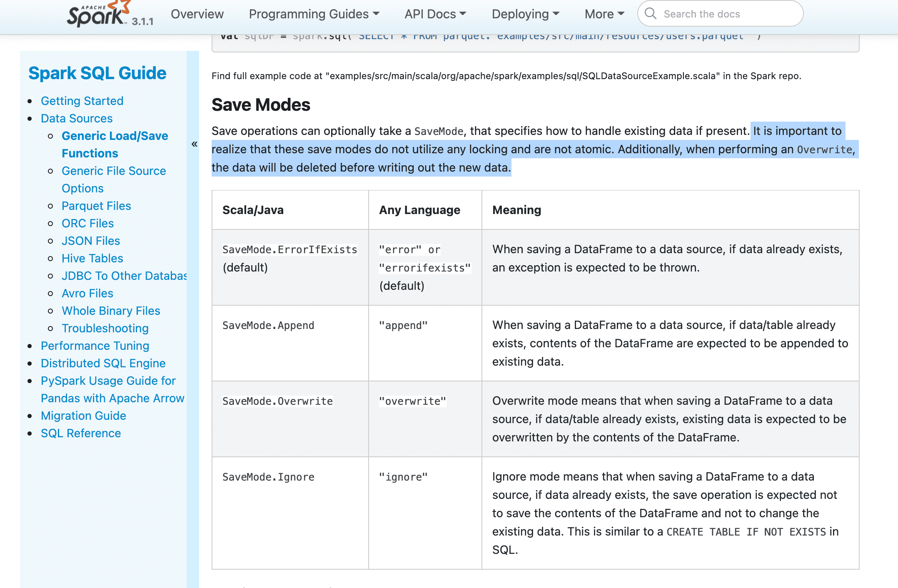
Task: Open the Overview page
Action: tap(197, 14)
